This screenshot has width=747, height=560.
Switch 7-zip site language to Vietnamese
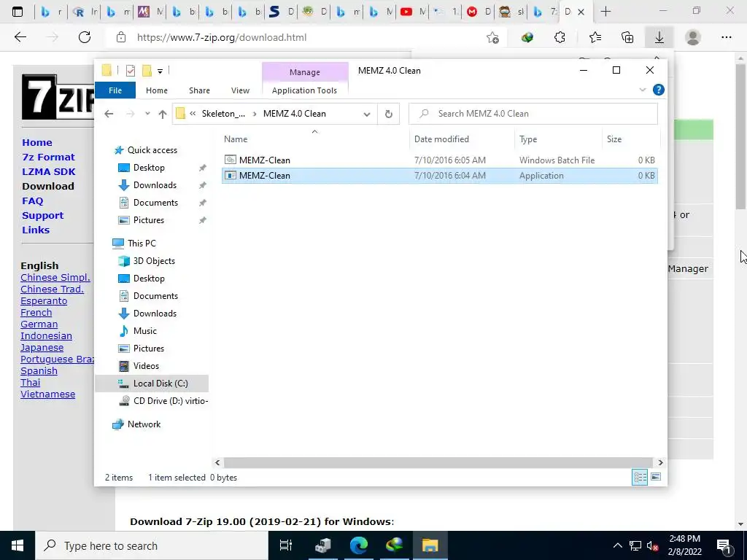coord(47,394)
